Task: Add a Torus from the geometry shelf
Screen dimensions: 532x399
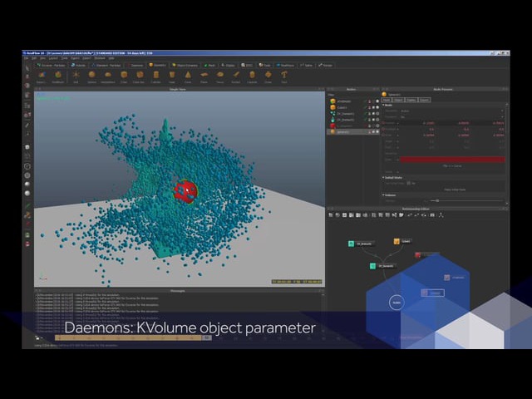Action: tap(219, 77)
